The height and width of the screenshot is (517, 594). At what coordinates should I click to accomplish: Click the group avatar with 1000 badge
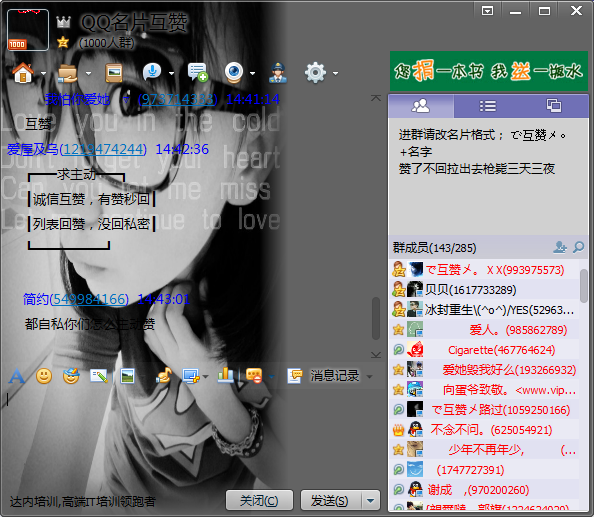(x=28, y=30)
